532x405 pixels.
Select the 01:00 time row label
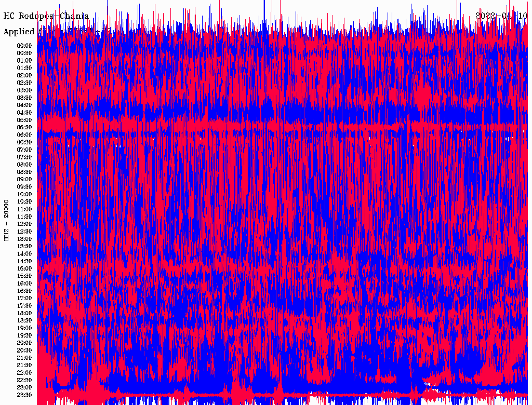click(x=24, y=61)
